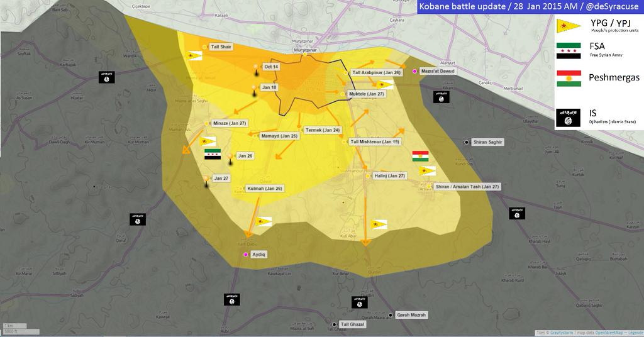The image size is (644, 337).
Task: Click the Tall Mishtenur (Jan 19) label
Action: (374, 141)
